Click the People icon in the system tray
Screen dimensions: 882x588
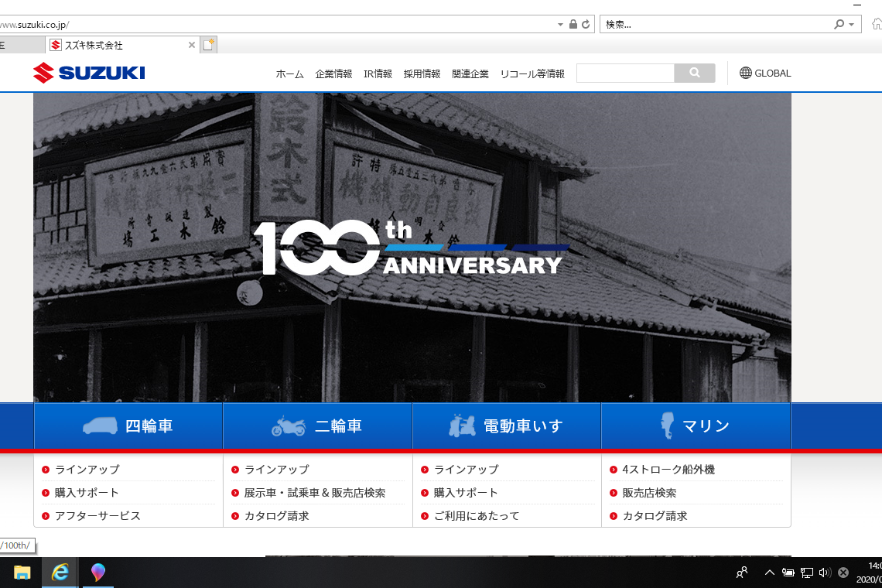click(x=742, y=573)
